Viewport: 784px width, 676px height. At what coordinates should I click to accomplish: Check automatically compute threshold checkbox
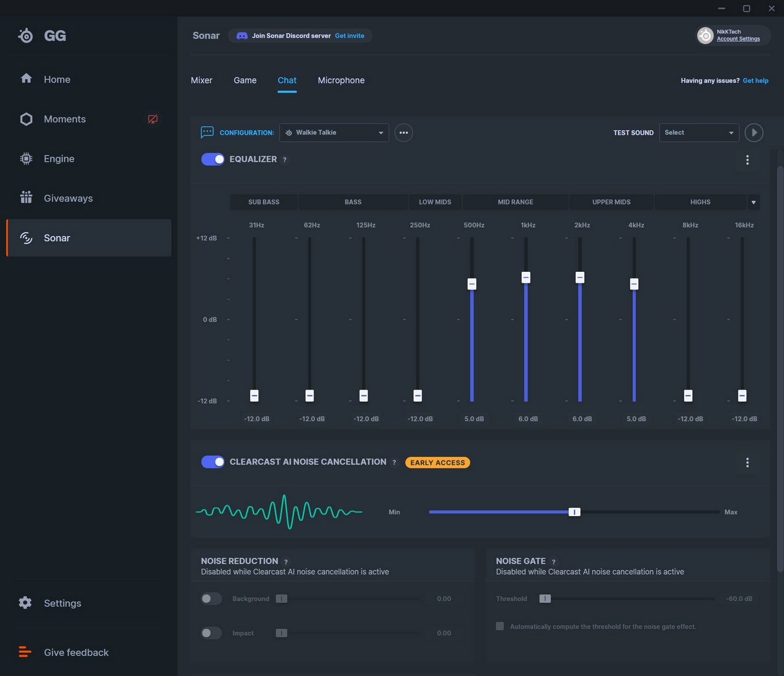(x=500, y=626)
